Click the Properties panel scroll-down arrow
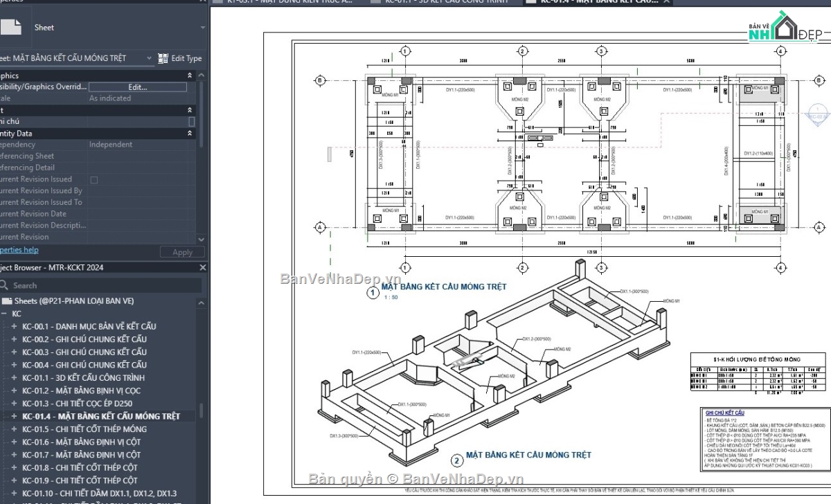 [202, 239]
